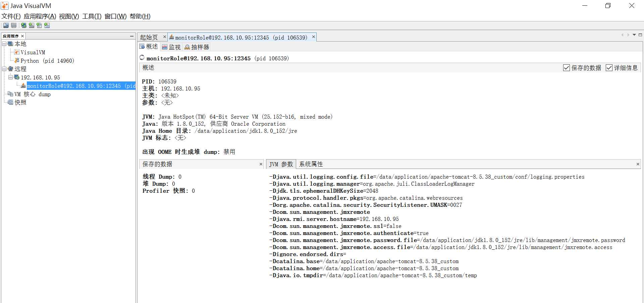Open the 文件(F) menu

click(11, 16)
